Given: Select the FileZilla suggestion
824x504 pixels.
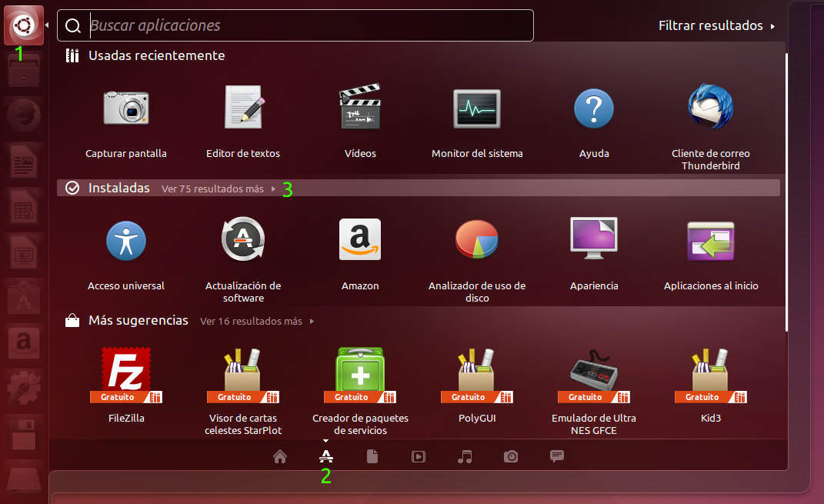Looking at the screenshot, I should [x=126, y=375].
